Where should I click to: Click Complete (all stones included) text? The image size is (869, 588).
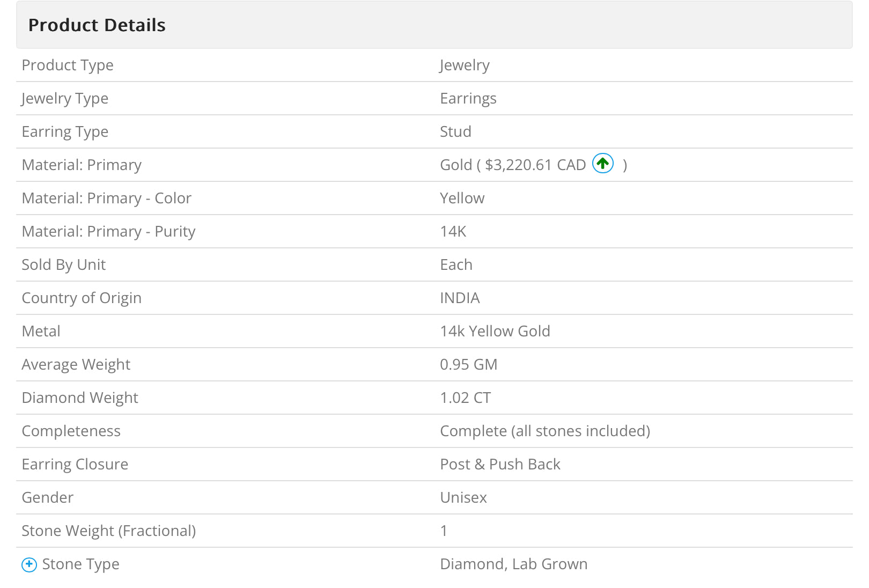(x=545, y=431)
